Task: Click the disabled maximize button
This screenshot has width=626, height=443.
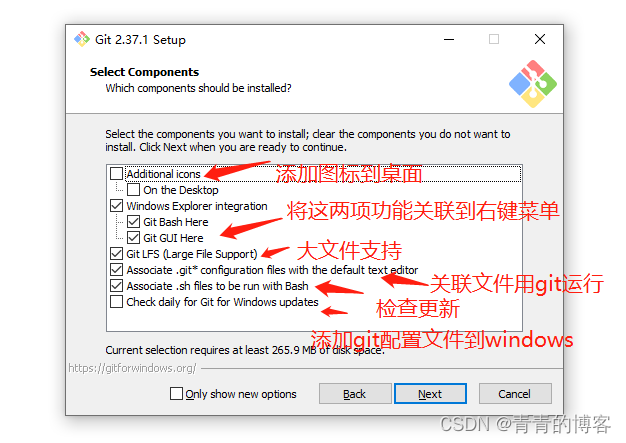Action: coord(494,39)
